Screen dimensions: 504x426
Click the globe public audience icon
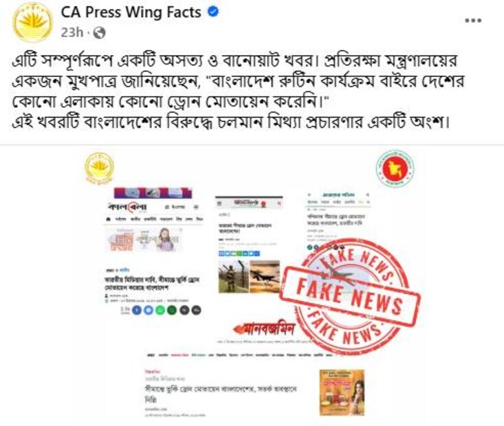tap(99, 33)
